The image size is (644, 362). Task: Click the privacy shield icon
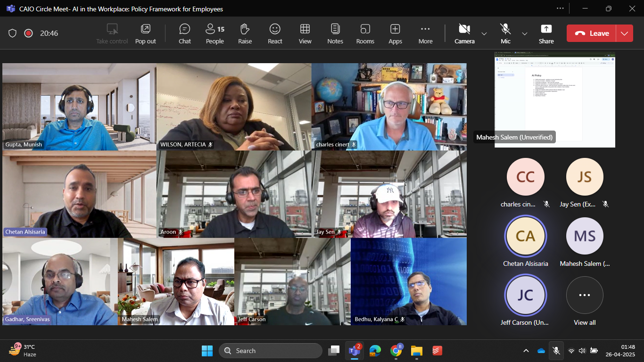click(x=13, y=33)
